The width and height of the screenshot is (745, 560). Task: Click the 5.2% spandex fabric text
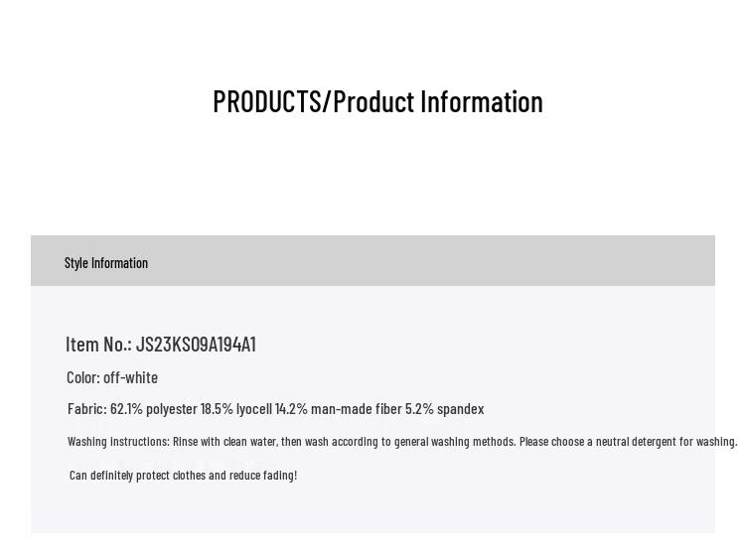pyautogui.click(x=444, y=409)
